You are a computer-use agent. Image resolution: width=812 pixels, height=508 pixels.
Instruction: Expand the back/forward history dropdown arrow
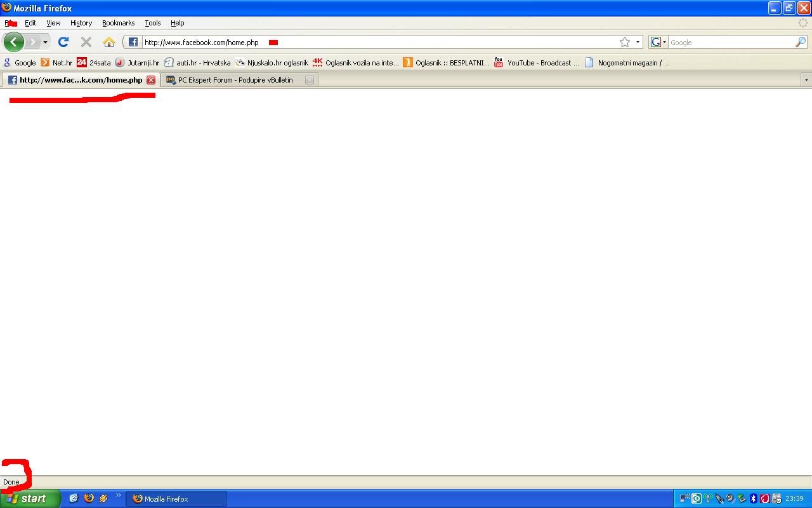pos(45,43)
